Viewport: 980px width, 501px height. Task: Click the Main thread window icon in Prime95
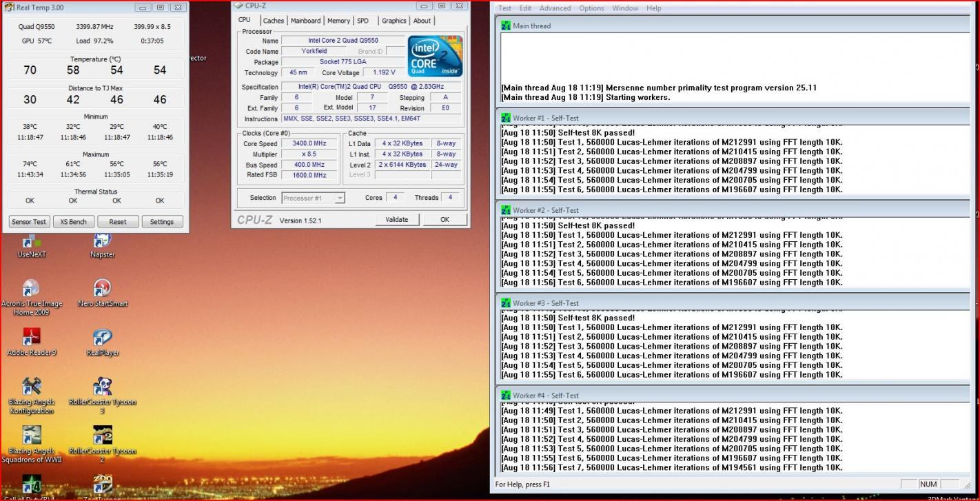coord(507,25)
